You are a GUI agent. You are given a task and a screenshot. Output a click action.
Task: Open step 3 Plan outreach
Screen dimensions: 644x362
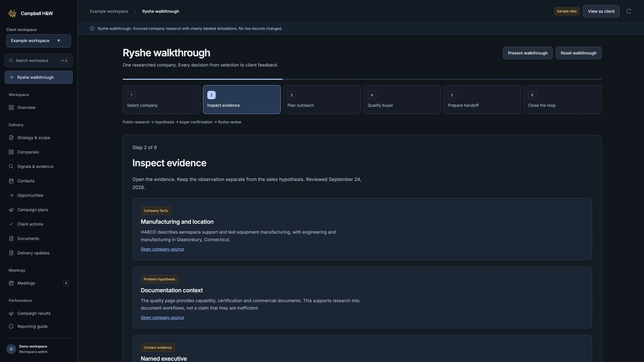click(322, 100)
